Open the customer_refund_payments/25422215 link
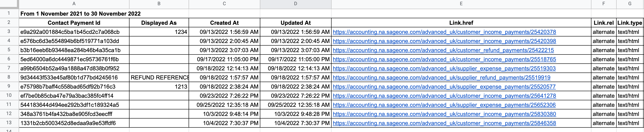 coord(443,50)
